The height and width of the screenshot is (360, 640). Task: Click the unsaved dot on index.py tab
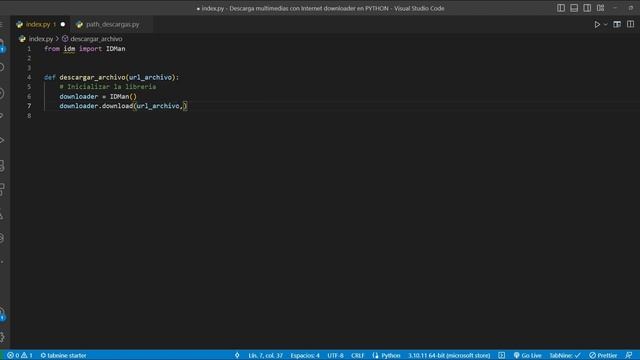coord(63,24)
